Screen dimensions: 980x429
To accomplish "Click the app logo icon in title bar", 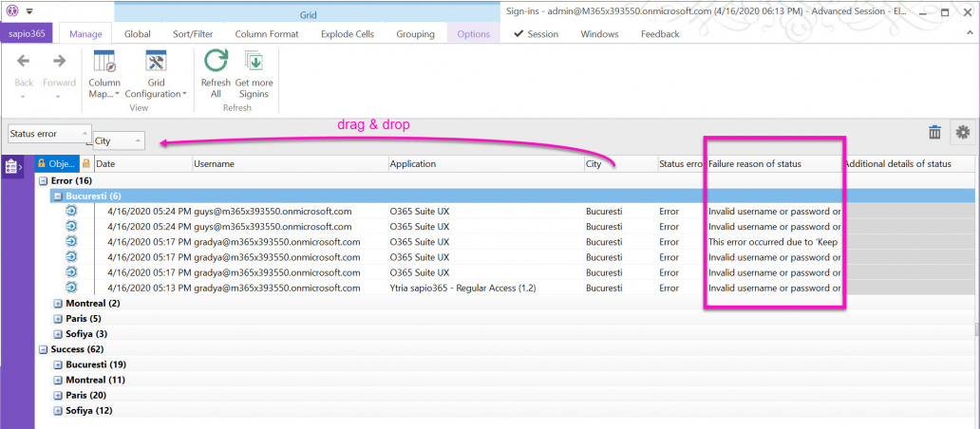I will (12, 11).
